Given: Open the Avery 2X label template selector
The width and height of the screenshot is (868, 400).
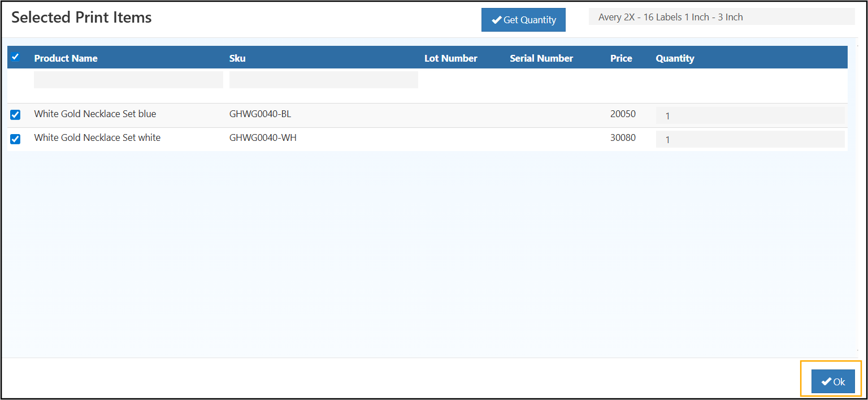Looking at the screenshot, I should coord(721,17).
